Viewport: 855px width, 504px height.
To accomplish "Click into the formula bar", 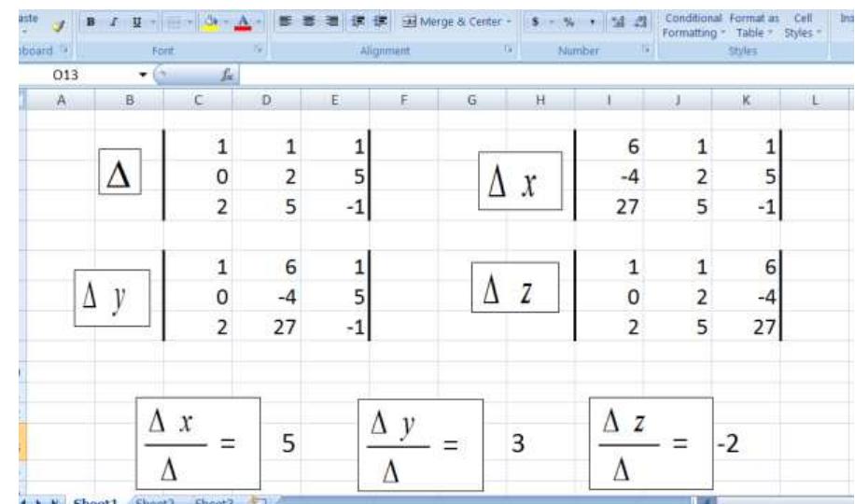I will click(545, 76).
